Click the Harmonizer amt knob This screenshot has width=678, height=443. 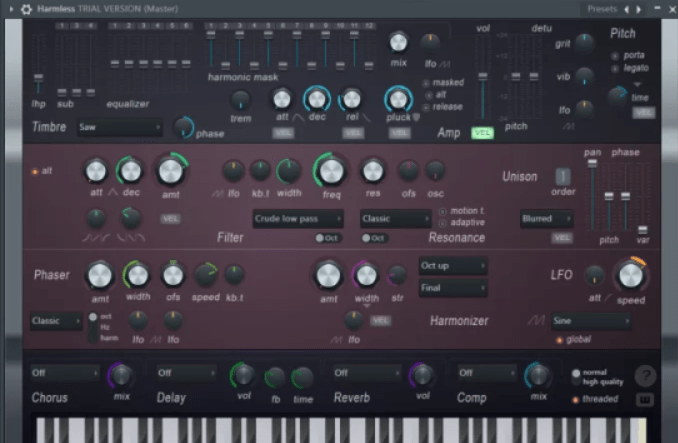click(329, 276)
